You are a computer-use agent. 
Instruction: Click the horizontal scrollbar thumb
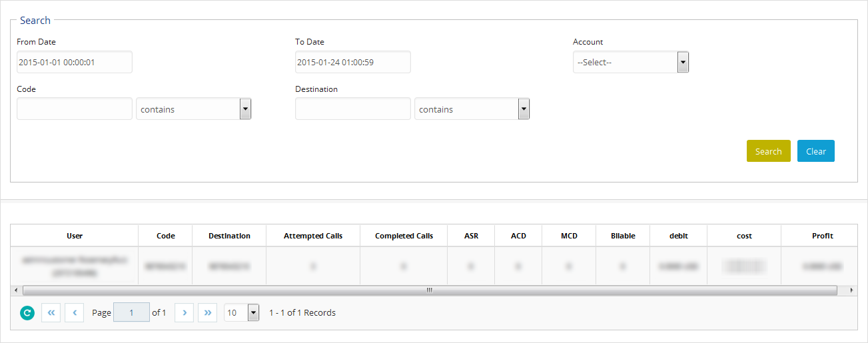[430, 290]
